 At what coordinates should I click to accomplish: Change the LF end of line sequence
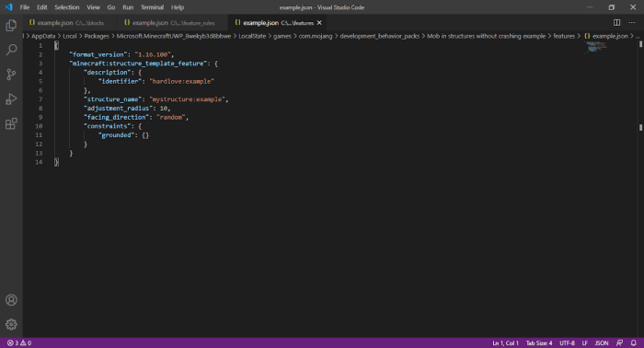(585, 342)
